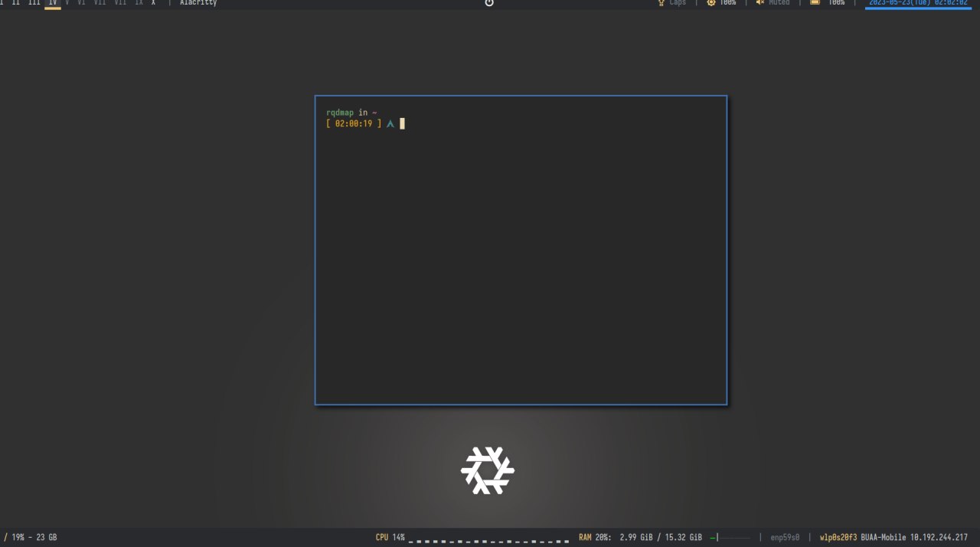Click the muted speaker icon

pyautogui.click(x=760, y=2)
